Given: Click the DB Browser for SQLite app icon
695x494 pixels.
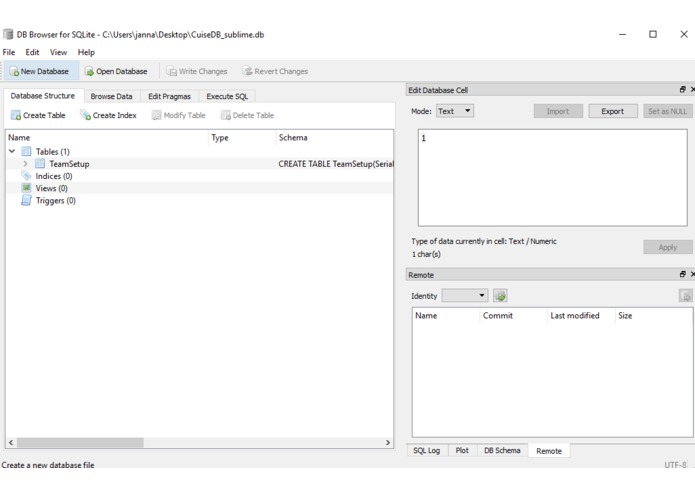Looking at the screenshot, I should point(8,35).
